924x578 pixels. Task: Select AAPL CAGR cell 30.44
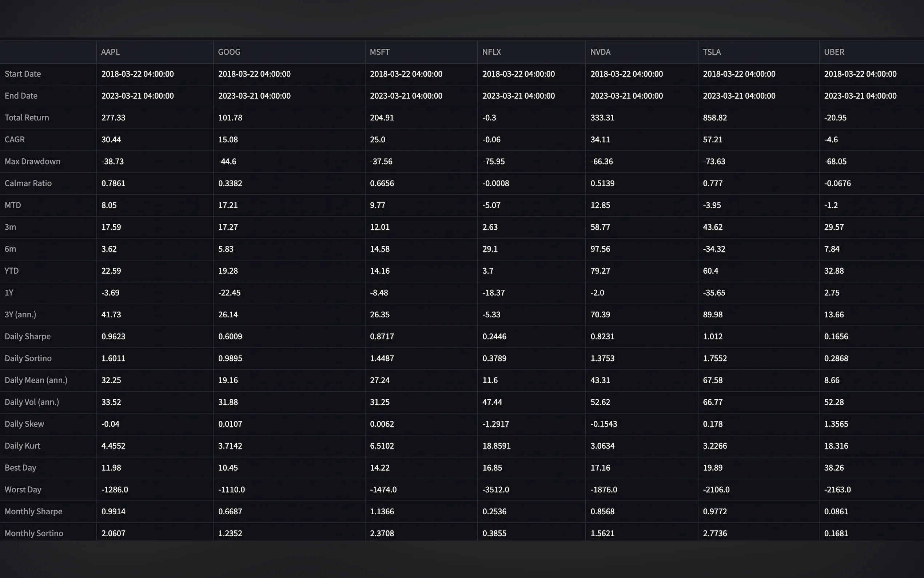point(111,139)
